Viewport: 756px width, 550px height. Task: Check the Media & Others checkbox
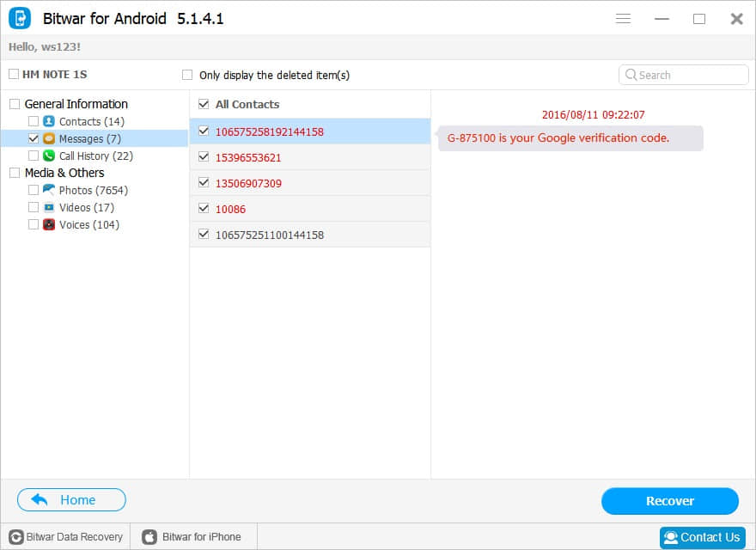[15, 173]
